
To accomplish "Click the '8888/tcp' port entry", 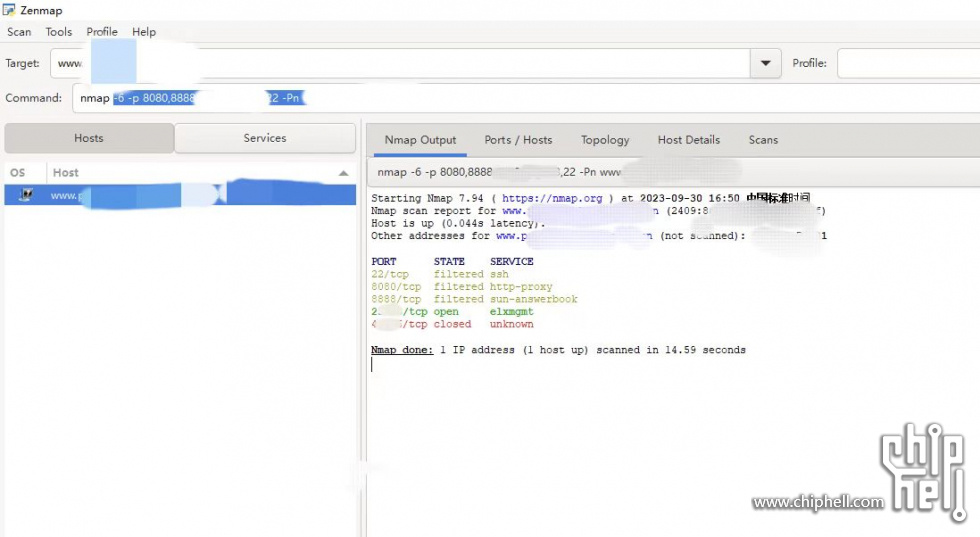I will tap(396, 299).
